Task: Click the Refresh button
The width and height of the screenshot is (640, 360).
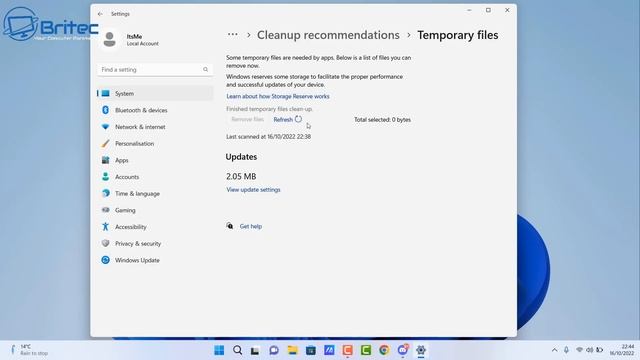Action: [287, 119]
